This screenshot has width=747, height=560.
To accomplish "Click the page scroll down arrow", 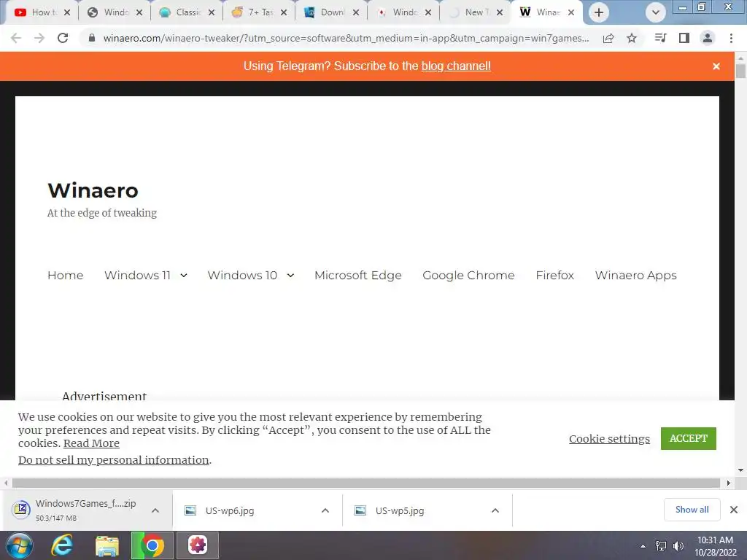I will [x=740, y=470].
